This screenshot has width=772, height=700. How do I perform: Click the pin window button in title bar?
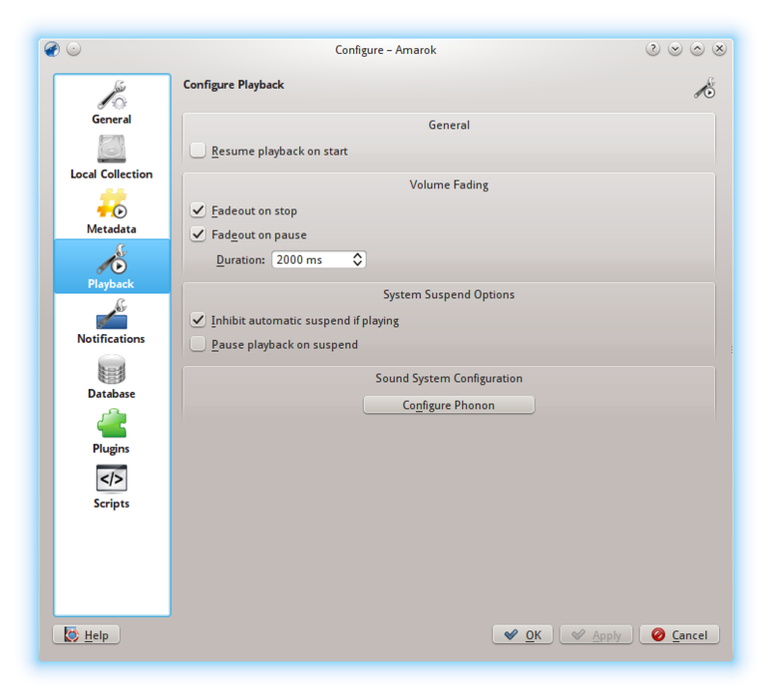click(x=74, y=49)
